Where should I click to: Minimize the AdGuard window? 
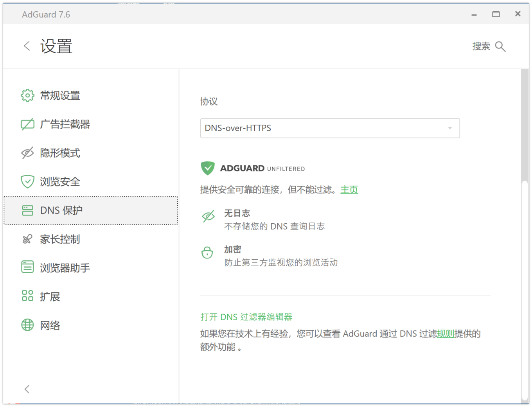click(474, 14)
